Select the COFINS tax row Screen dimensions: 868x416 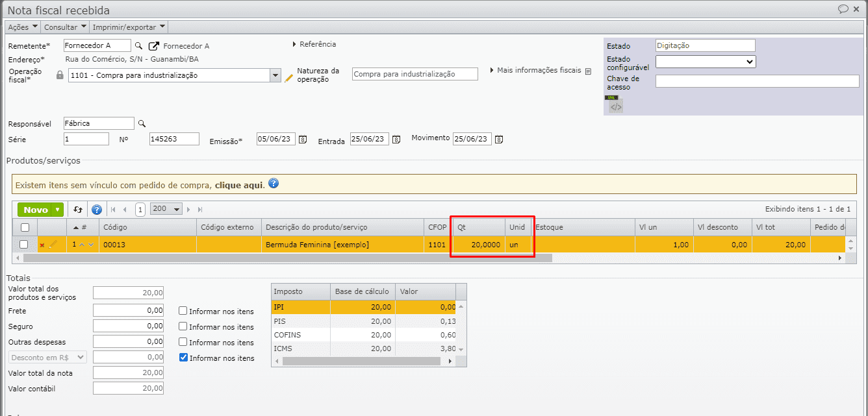[x=364, y=335]
